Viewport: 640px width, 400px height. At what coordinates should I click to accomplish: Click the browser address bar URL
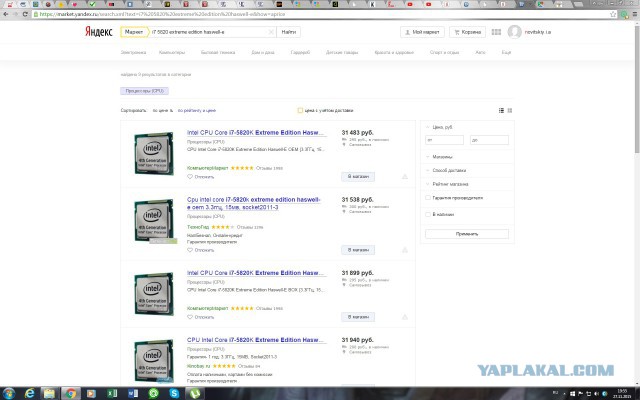[162, 14]
